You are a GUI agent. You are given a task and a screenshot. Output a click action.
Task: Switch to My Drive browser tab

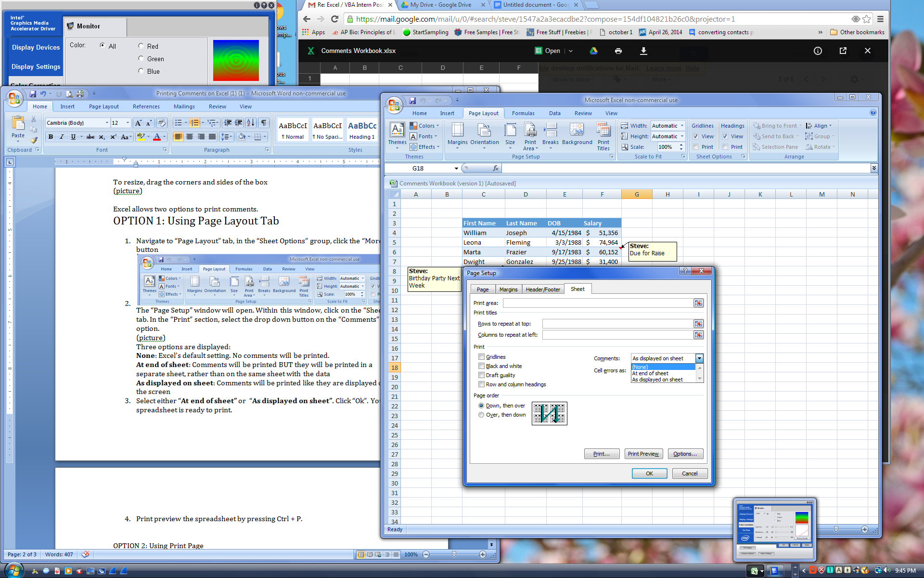[440, 5]
